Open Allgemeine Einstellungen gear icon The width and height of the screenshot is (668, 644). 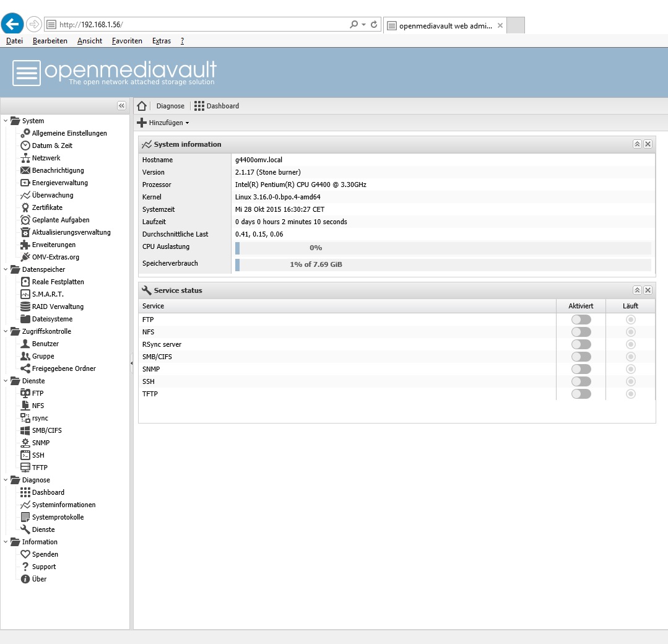25,133
